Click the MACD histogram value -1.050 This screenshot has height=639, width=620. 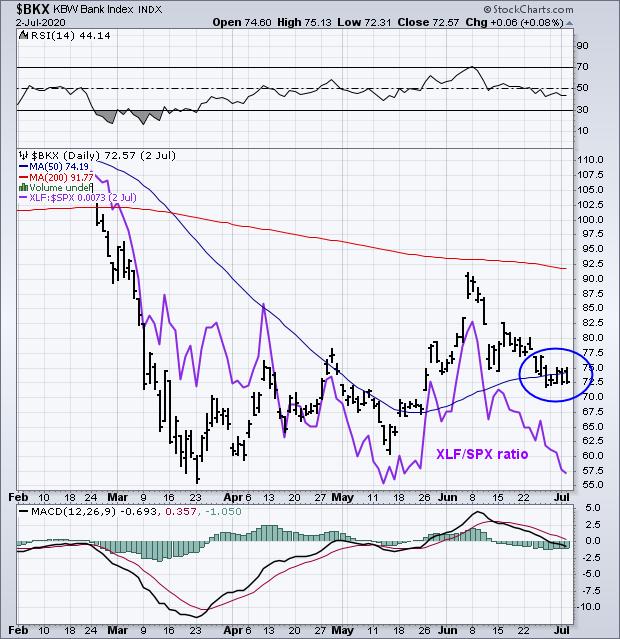[x=223, y=511]
